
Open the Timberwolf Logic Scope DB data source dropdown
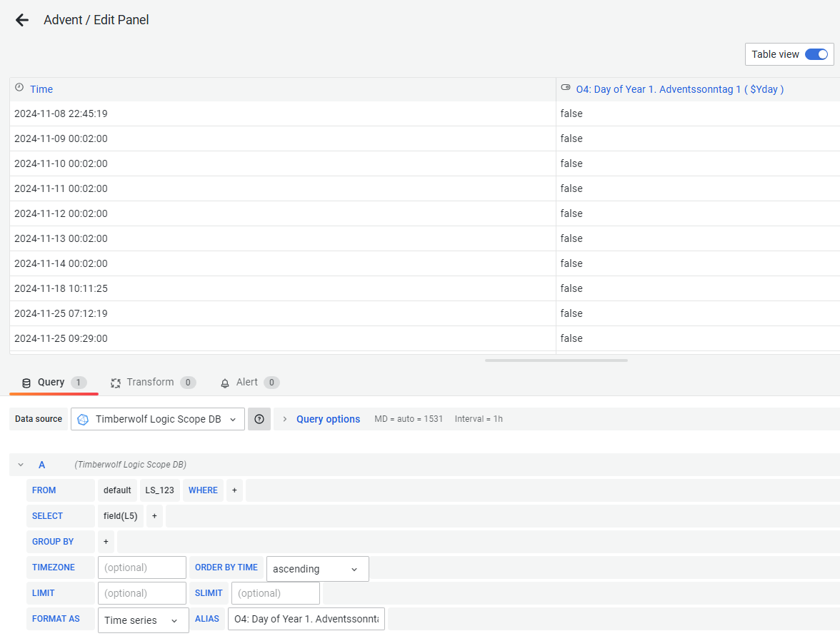point(157,419)
